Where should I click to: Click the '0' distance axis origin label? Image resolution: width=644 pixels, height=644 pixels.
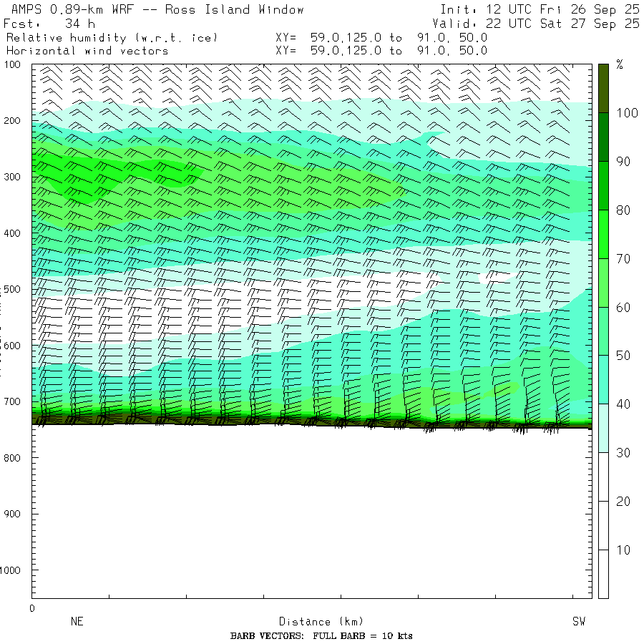(32, 609)
